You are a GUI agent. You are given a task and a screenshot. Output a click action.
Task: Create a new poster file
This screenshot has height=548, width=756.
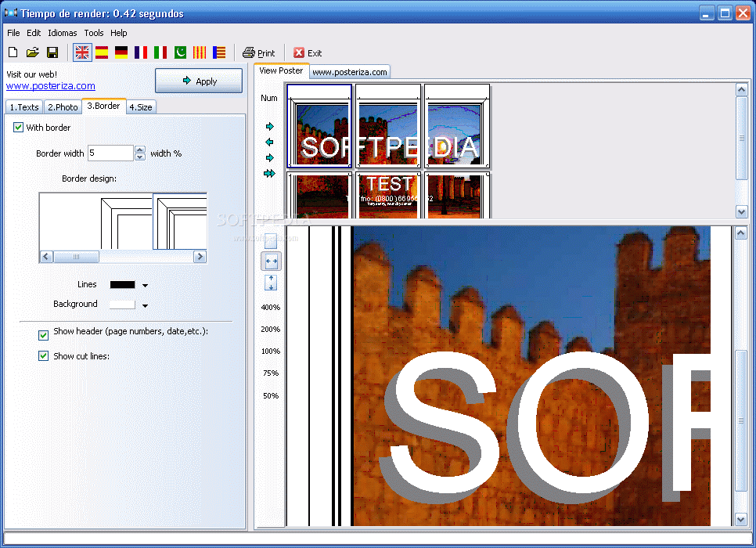pyautogui.click(x=13, y=52)
